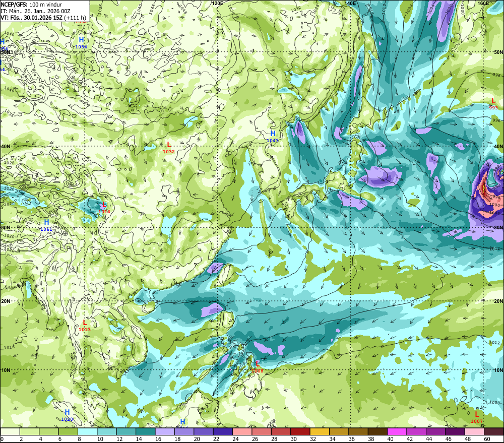The width and height of the screenshot is (504, 443).
Task: Click the red L marker above 1008
Action: click(257, 364)
